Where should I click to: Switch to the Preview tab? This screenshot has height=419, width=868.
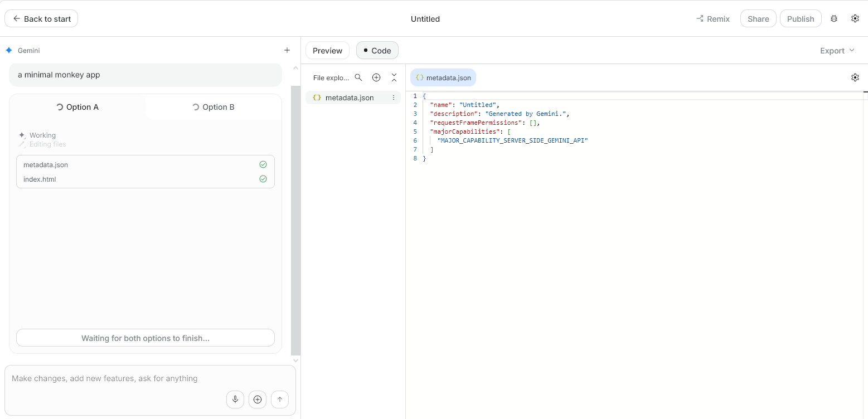pyautogui.click(x=327, y=50)
